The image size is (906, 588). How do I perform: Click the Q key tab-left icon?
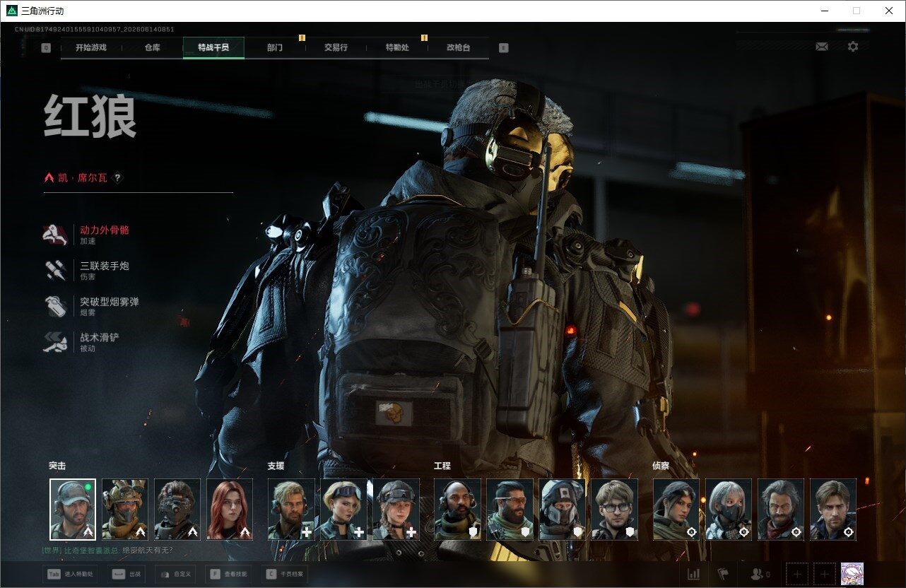pos(46,48)
